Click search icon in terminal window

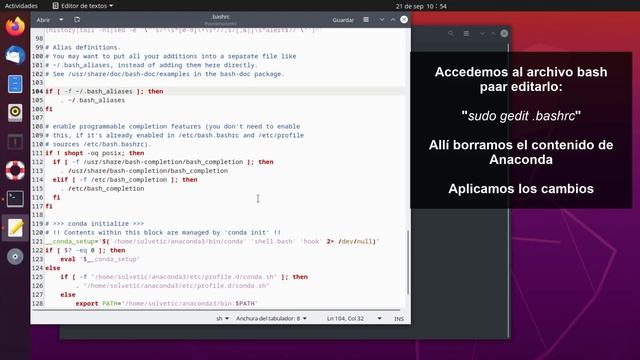click(451, 33)
